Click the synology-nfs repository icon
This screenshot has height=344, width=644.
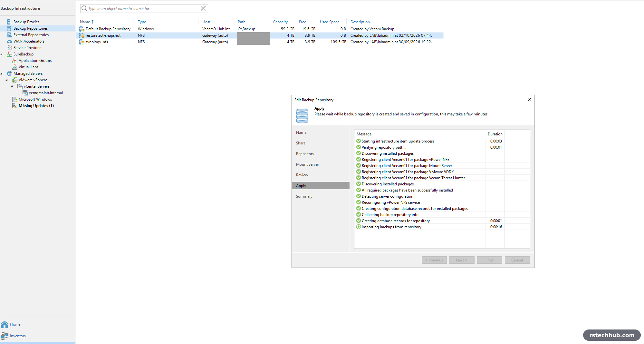pos(82,42)
